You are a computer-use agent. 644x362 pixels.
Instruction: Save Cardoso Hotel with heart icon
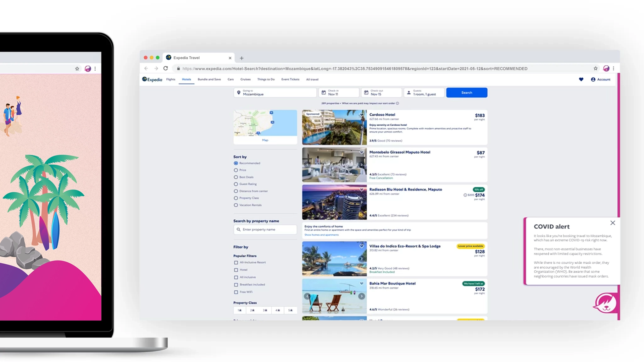(x=362, y=115)
